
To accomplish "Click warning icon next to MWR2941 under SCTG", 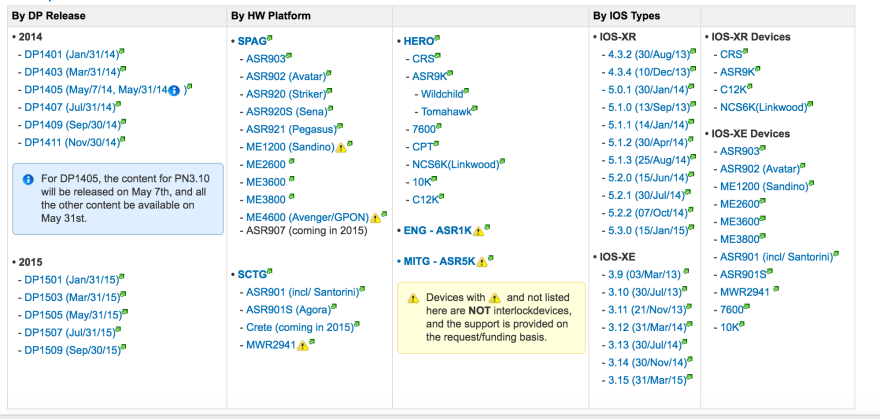I will point(302,345).
